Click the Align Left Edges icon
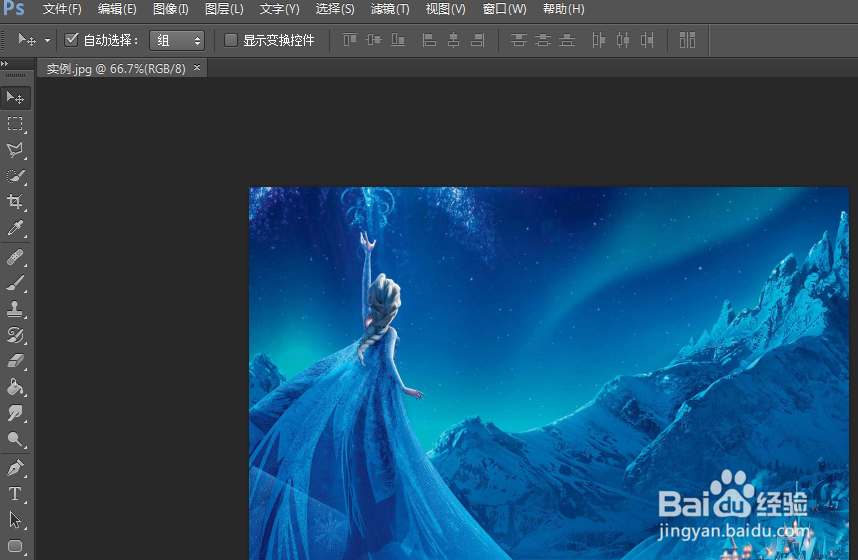Viewport: 858px width, 560px height. pos(430,40)
